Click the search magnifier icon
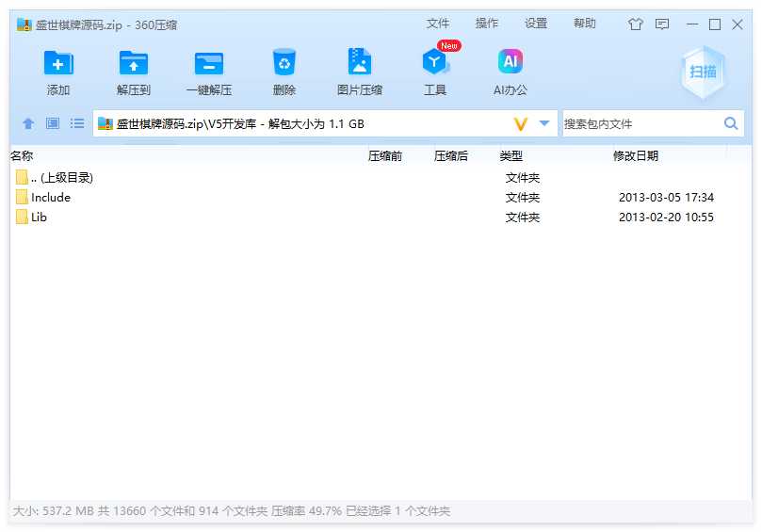Image resolution: width=762 pixels, height=532 pixels. [731, 123]
